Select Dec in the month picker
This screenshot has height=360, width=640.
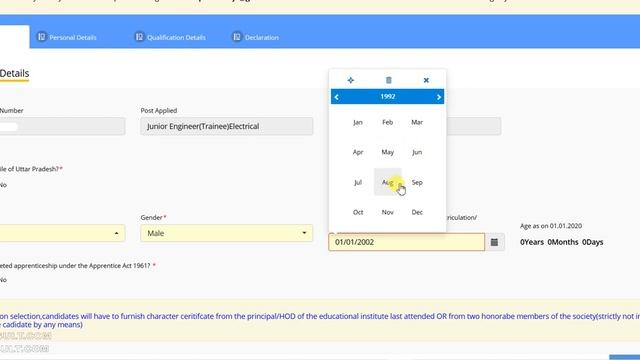417,212
